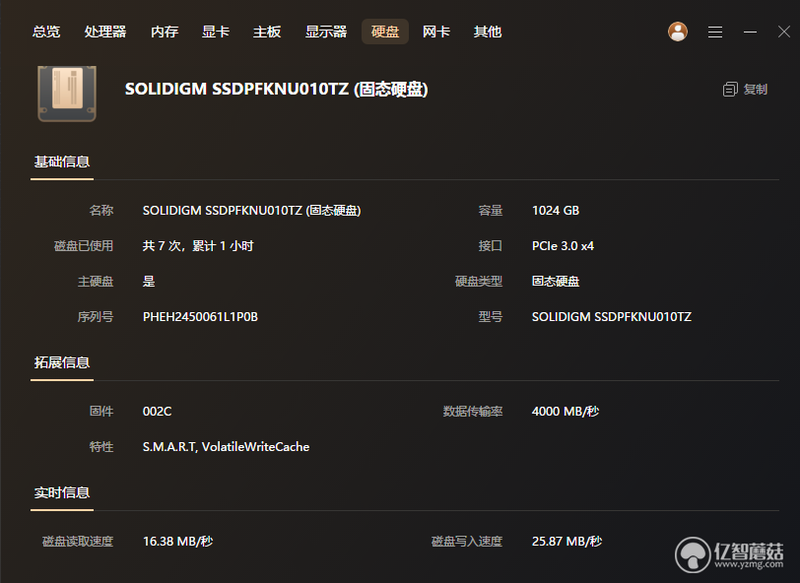Open the 内存 tab

pos(164,32)
